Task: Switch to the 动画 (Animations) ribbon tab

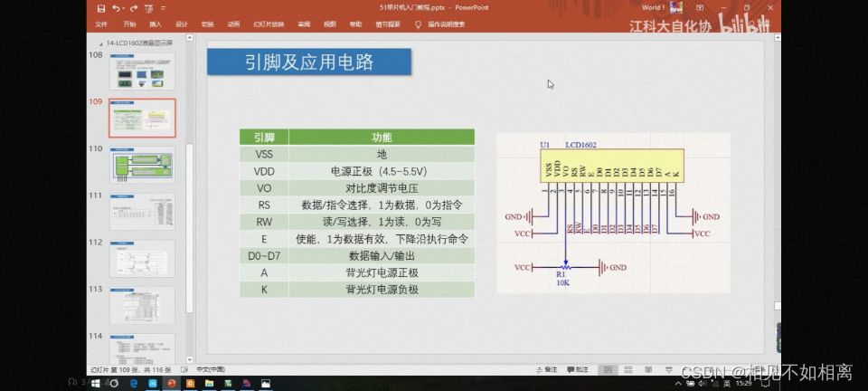Action: click(233, 24)
